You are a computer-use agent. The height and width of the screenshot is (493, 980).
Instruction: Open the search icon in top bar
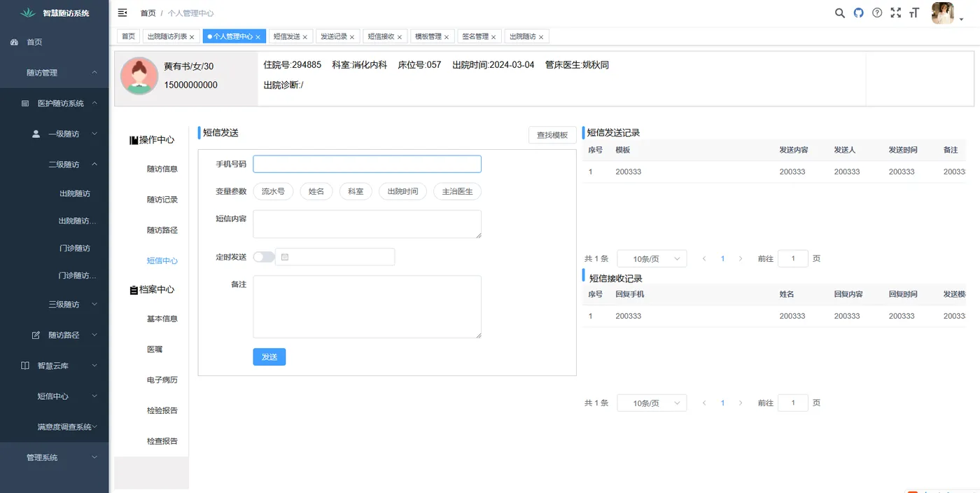[x=839, y=13]
